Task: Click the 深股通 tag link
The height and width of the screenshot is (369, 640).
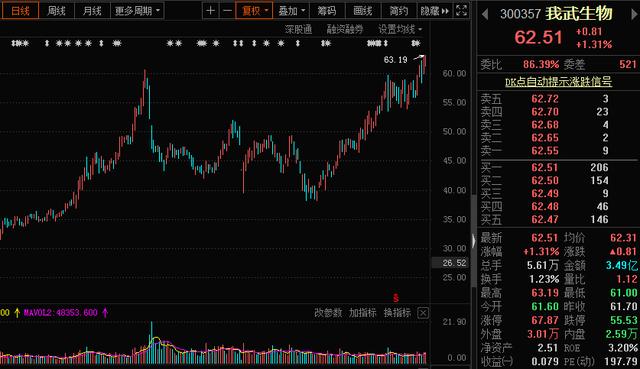Action: pos(298,29)
